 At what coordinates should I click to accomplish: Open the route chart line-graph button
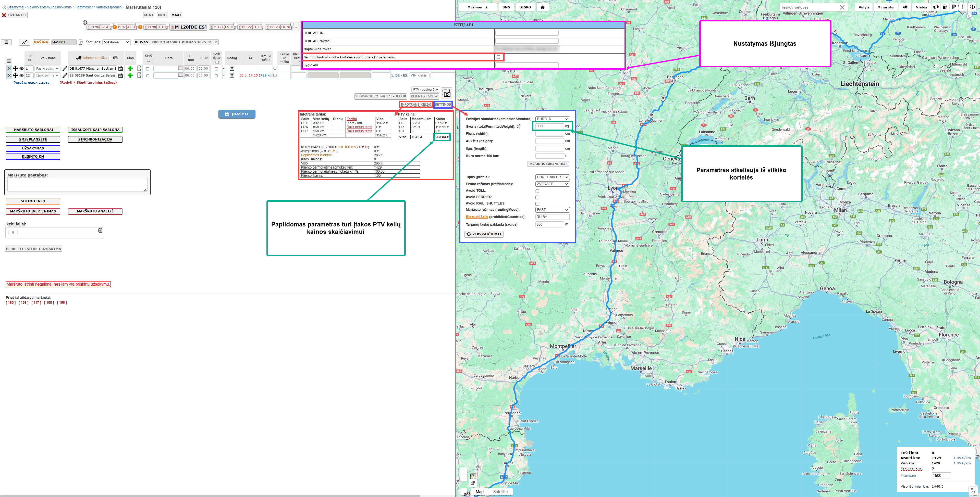click(24, 42)
